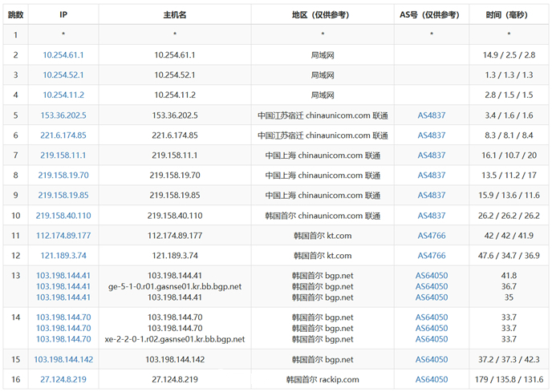The image size is (552, 392).
Task: Open the blue 219.158.11.1 IP link
Action: (x=63, y=156)
